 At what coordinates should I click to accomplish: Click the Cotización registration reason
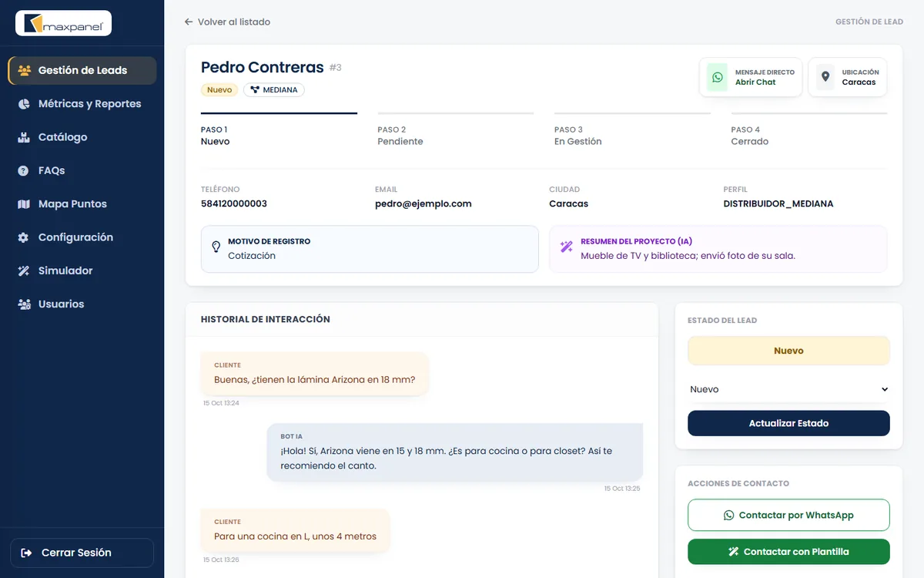[252, 256]
